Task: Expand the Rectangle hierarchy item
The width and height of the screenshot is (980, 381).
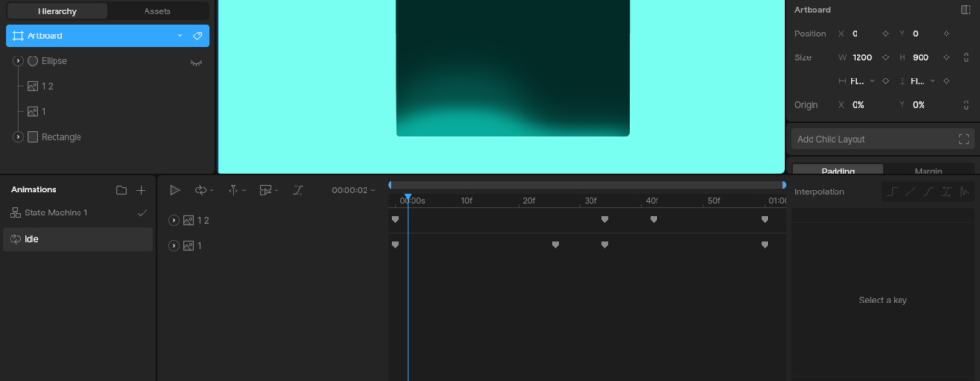Action: (x=18, y=137)
